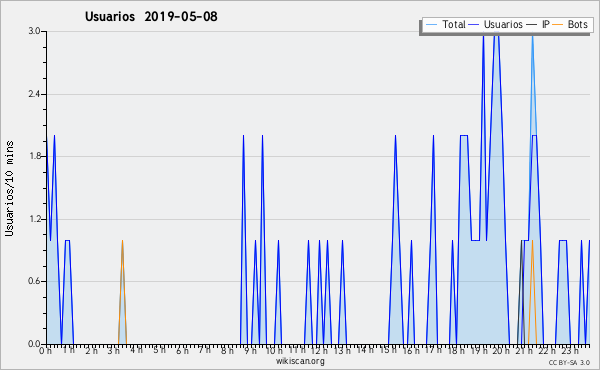Click the '16 h' x-axis label
The width and height of the screenshot is (600, 370).
point(411,350)
